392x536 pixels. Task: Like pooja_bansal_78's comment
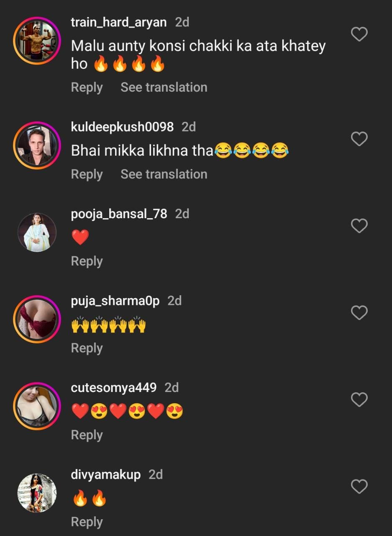click(x=359, y=226)
